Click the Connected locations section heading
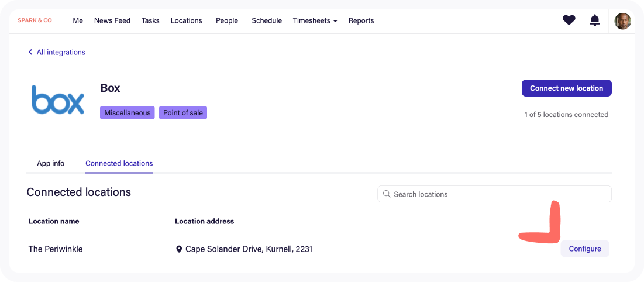The image size is (644, 282). coord(79,192)
